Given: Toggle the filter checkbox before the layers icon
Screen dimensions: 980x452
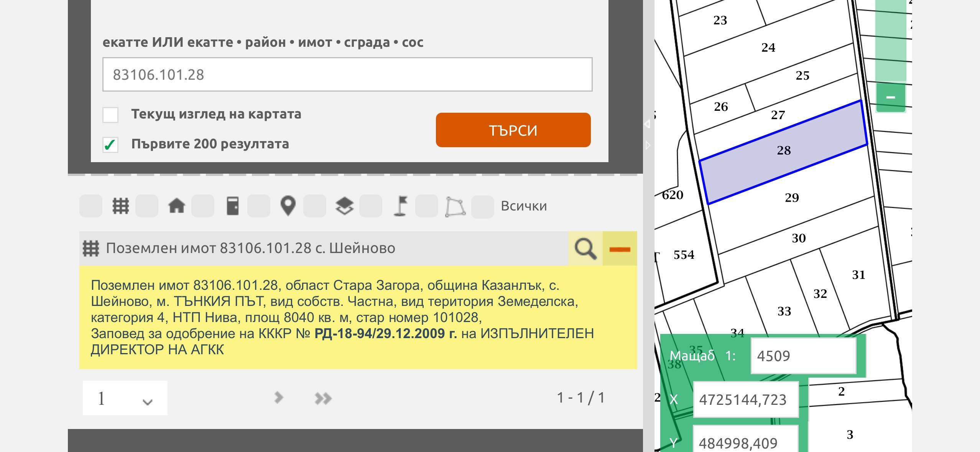Looking at the screenshot, I should pos(315,206).
